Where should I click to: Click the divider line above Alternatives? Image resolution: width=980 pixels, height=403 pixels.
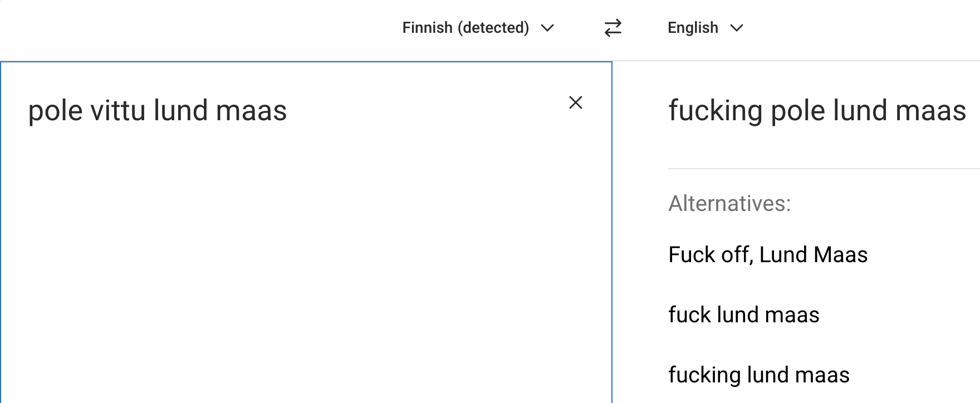point(823,168)
